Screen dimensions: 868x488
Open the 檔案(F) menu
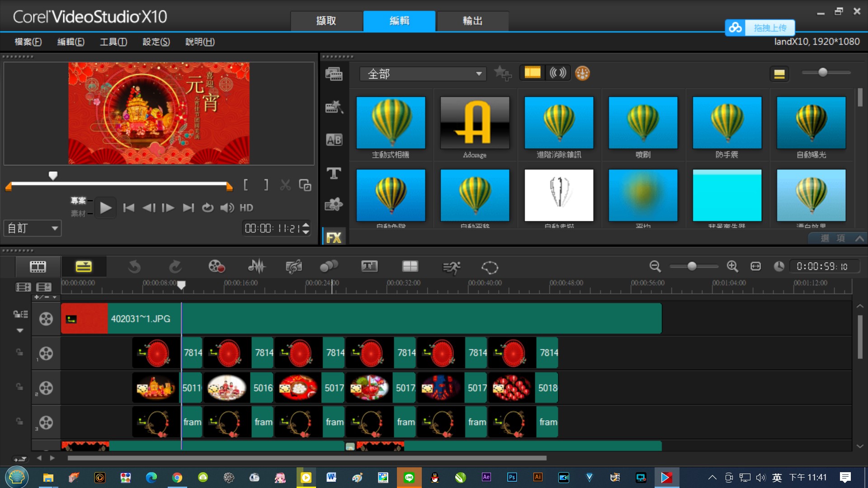(28, 42)
